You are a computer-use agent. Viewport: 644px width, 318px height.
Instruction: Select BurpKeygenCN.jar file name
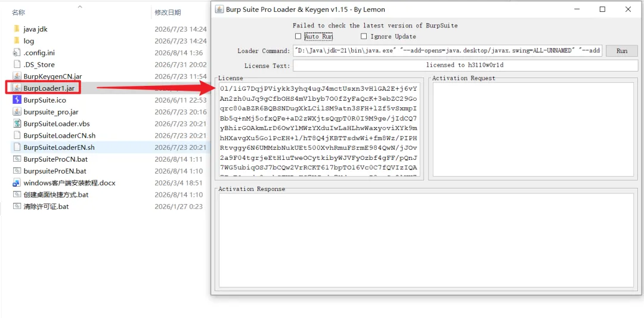click(x=53, y=76)
